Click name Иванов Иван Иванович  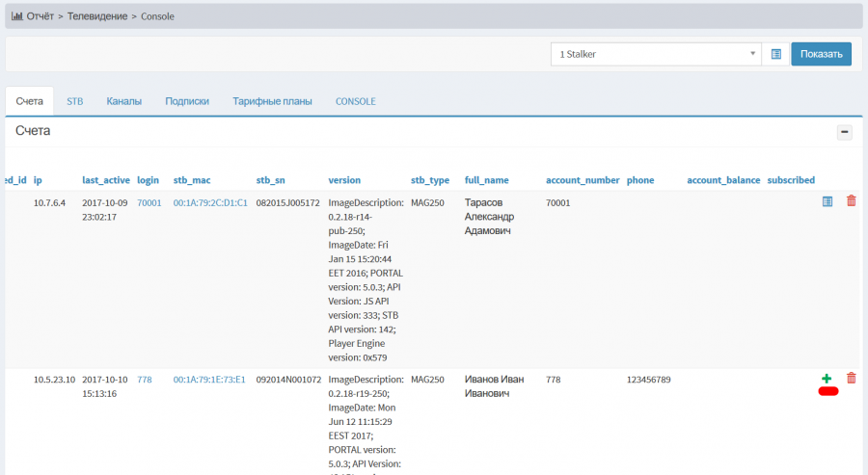(494, 386)
